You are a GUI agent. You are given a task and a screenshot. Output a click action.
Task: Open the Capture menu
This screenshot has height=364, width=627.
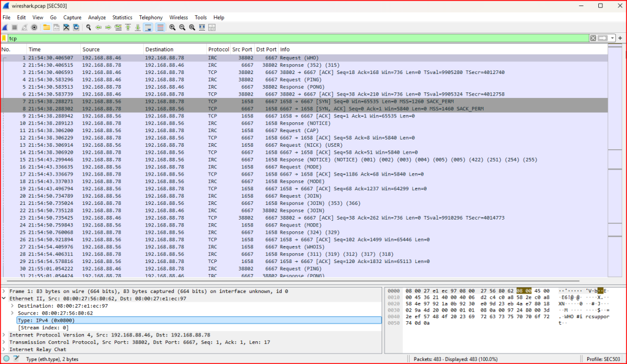coord(72,18)
